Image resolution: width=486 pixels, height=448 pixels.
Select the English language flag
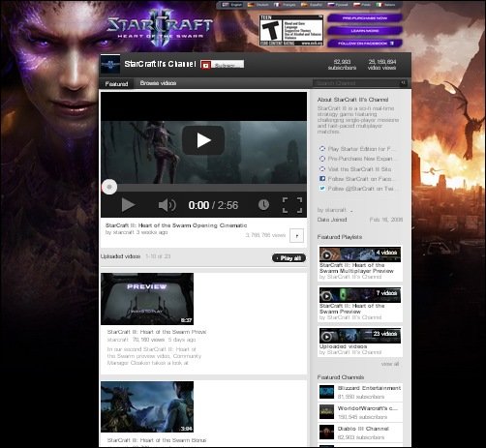226,5
